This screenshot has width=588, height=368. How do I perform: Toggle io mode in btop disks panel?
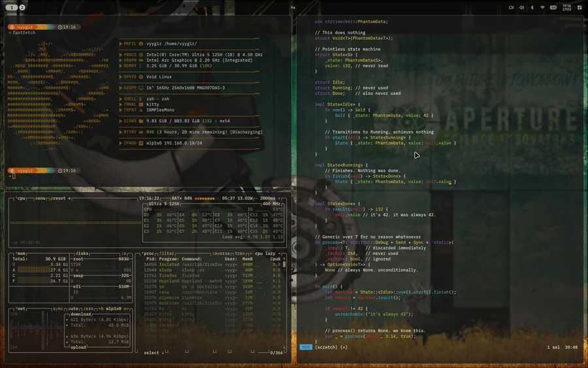pos(123,253)
